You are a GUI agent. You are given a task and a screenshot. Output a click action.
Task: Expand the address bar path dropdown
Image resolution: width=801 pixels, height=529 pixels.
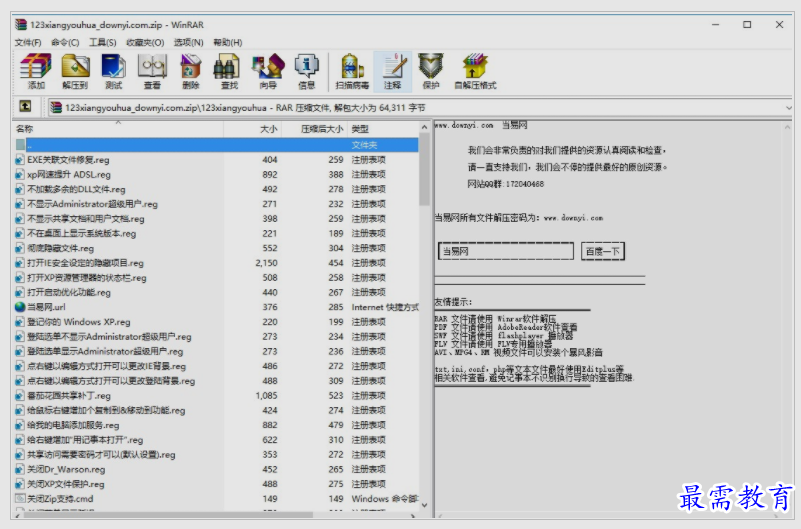pos(788,108)
